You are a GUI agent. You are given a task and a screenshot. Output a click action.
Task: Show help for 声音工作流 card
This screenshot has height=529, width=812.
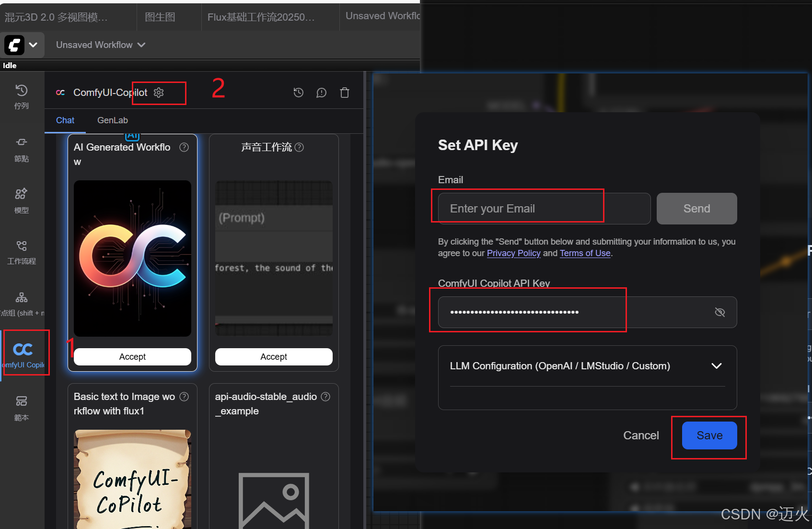[x=299, y=147]
